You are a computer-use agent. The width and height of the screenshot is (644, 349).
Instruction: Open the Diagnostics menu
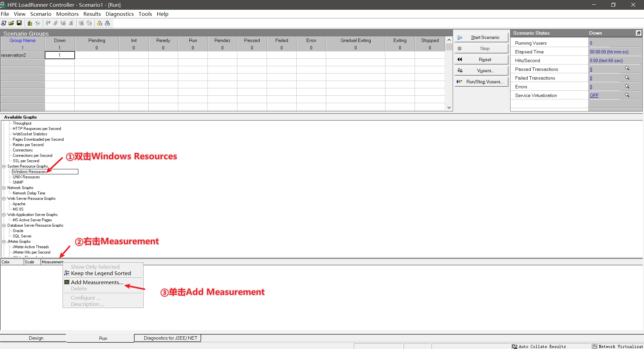tap(120, 14)
